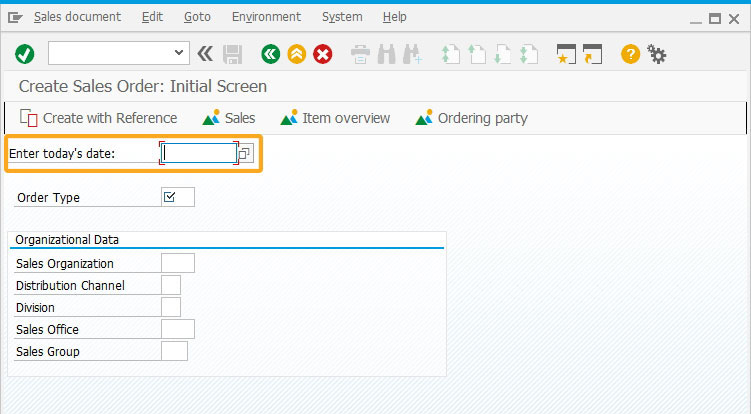Click the Find Next binoculars icon
This screenshot has width=751, height=414.
coord(412,54)
